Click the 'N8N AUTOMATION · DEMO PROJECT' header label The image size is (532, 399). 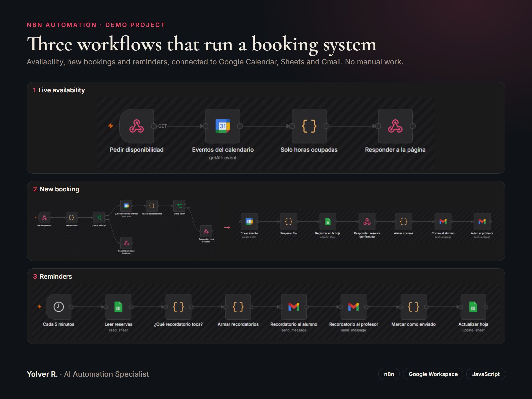click(x=96, y=25)
